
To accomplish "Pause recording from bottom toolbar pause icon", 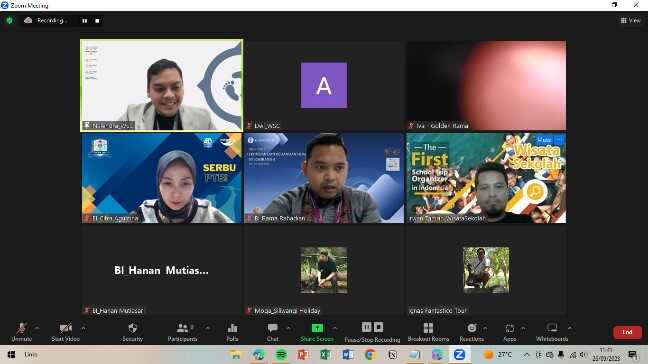I will [366, 327].
